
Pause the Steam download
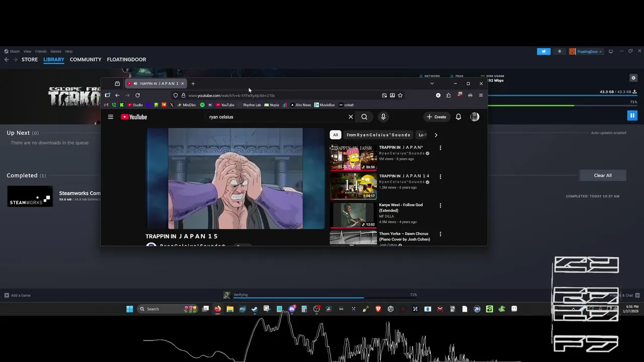[632, 116]
